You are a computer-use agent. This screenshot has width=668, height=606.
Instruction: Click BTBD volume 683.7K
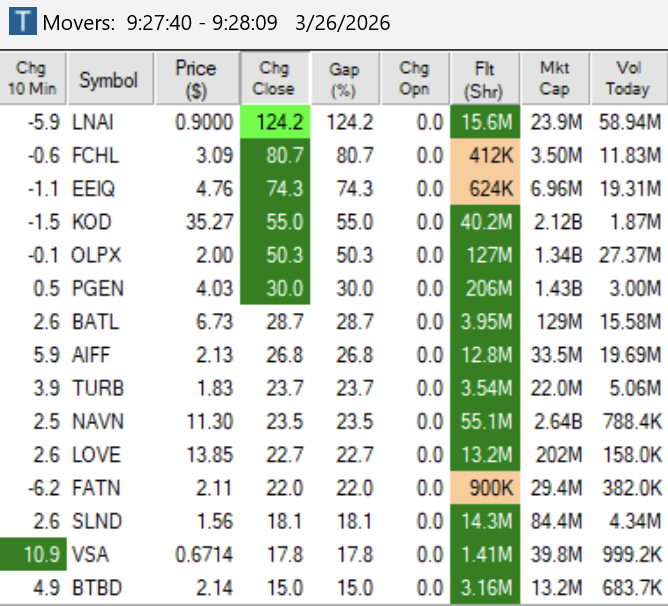632,588
